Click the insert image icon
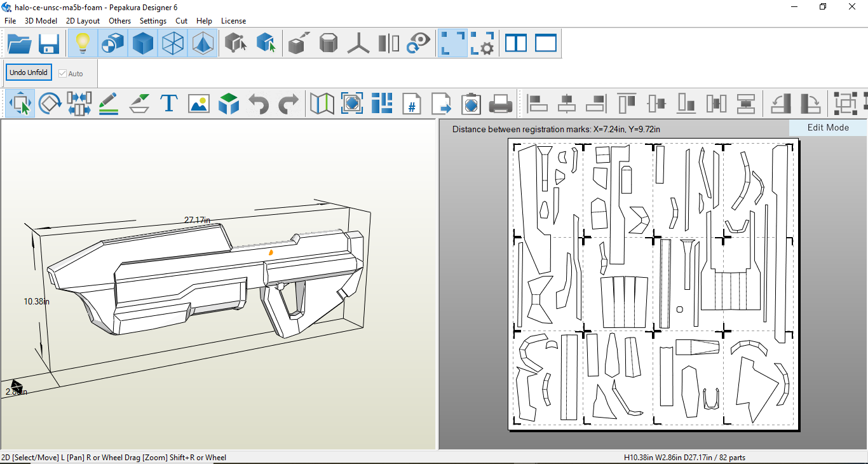Image resolution: width=868 pixels, height=464 pixels. [199, 103]
